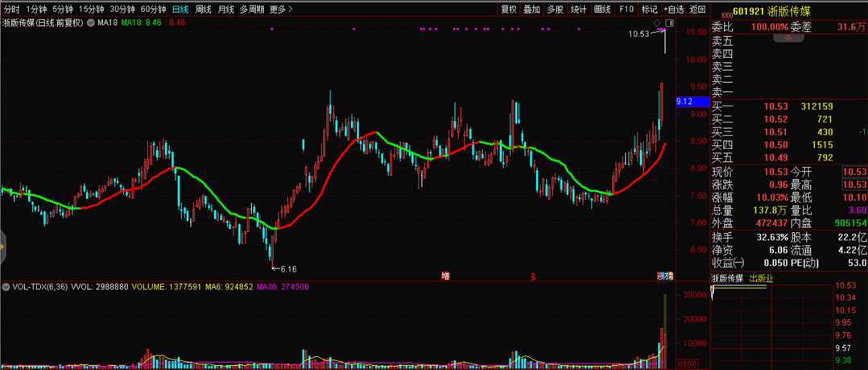Screen dimensions: 868x370
Task: Select the 买三 bid row at 10.51
Action: point(789,132)
